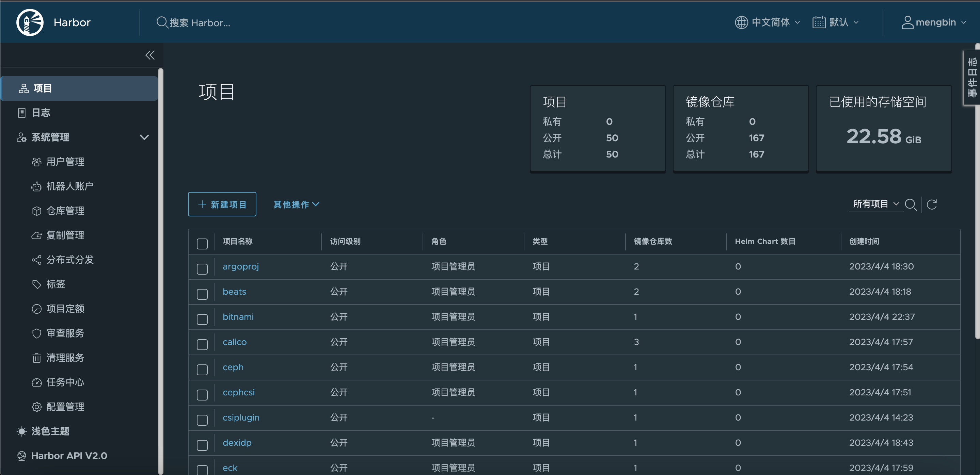Open the 其他操作 dropdown
This screenshot has height=475, width=980.
296,204
